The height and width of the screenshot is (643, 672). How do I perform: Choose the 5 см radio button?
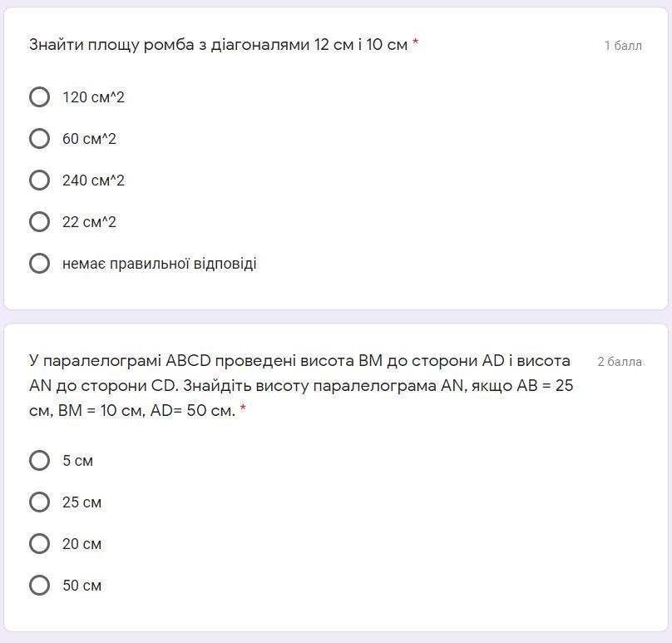pyautogui.click(x=39, y=461)
